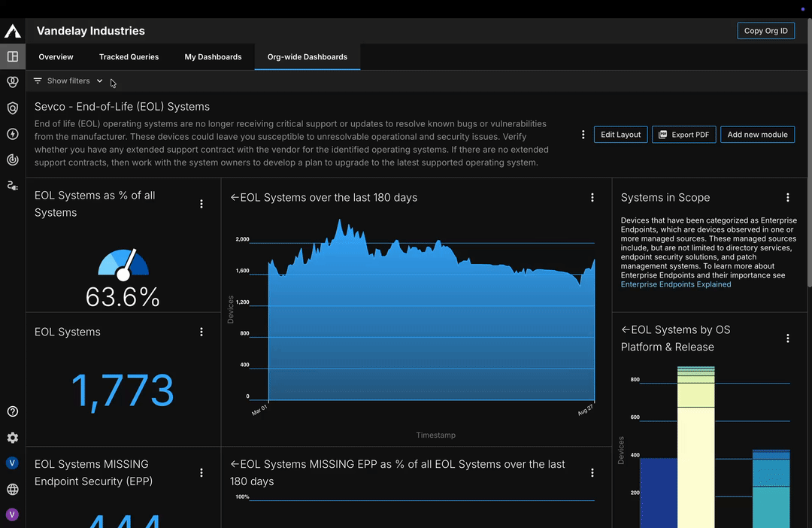Open the settings gear icon
This screenshot has height=528, width=812.
tap(13, 438)
